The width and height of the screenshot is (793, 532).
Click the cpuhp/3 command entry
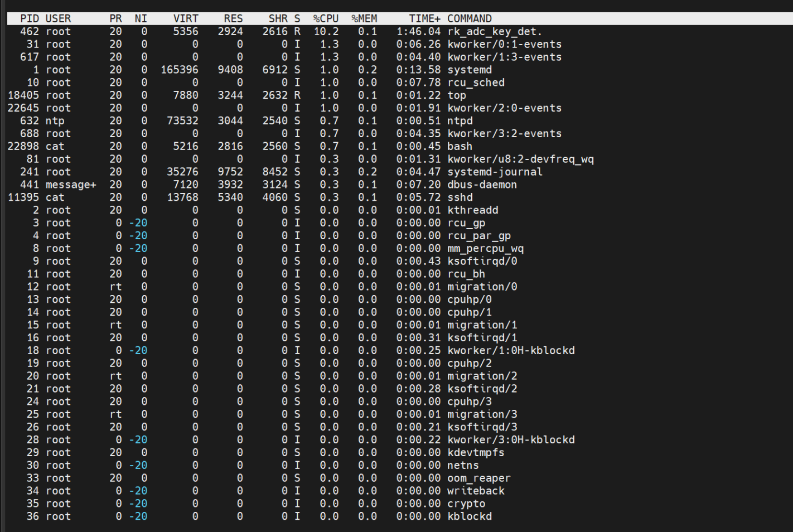click(x=470, y=402)
